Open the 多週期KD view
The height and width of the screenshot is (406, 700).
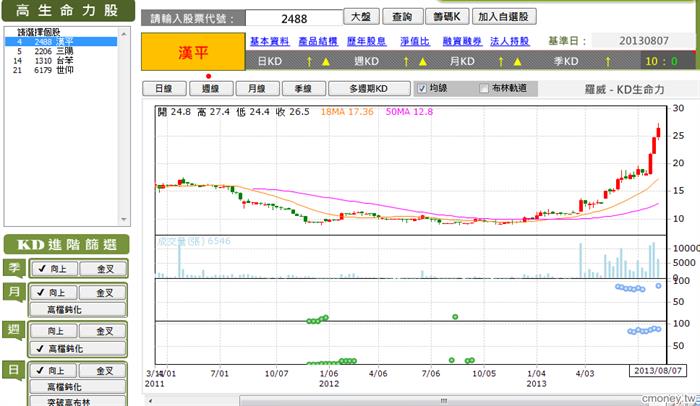click(369, 88)
